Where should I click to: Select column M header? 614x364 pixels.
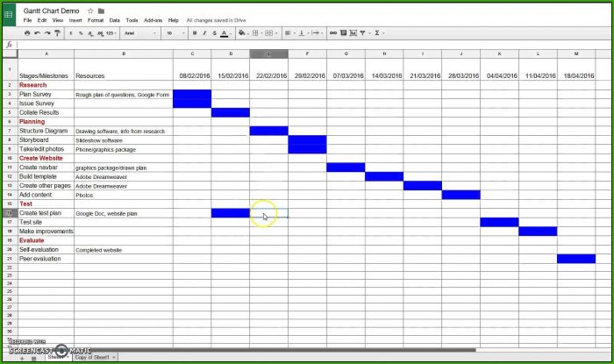(x=576, y=54)
